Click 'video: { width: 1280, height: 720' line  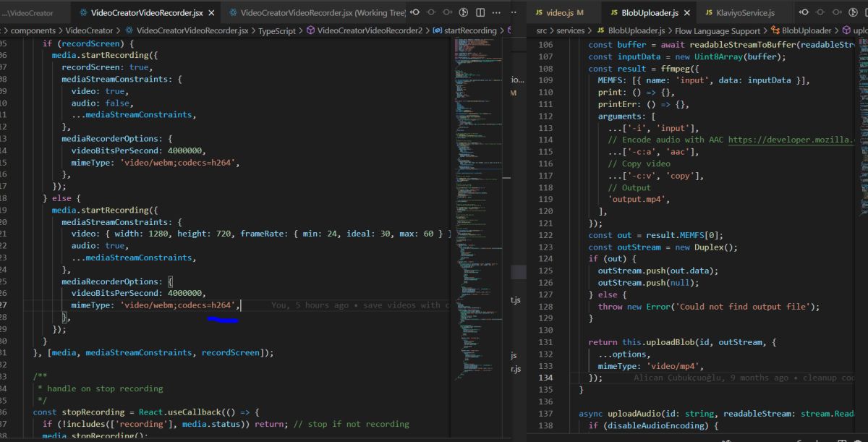(260, 234)
